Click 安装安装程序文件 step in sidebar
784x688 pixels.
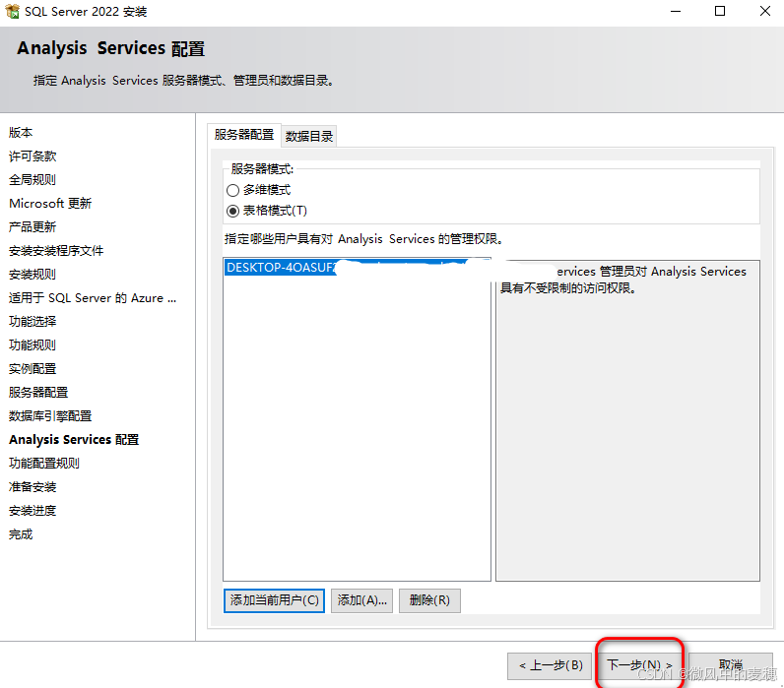[x=56, y=251]
